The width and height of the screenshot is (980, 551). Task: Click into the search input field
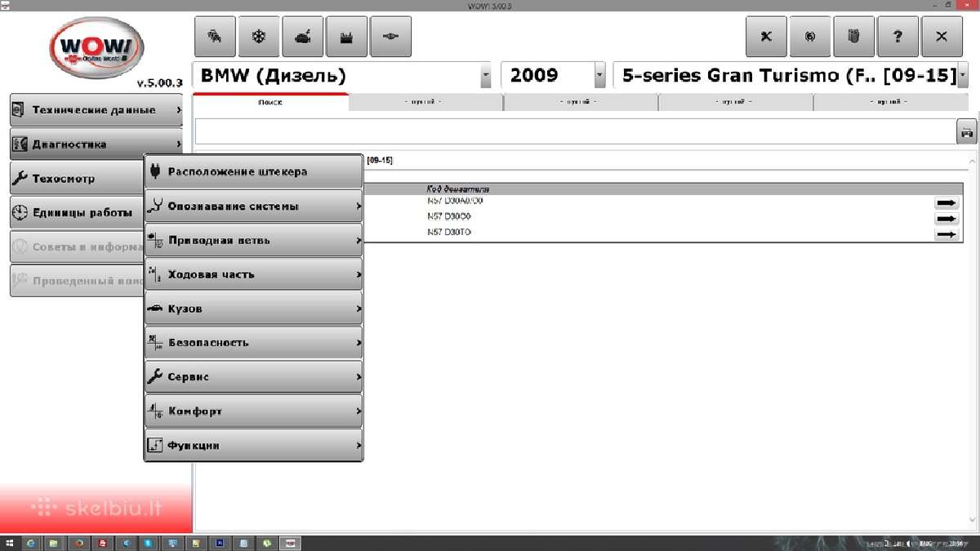pyautogui.click(x=575, y=132)
